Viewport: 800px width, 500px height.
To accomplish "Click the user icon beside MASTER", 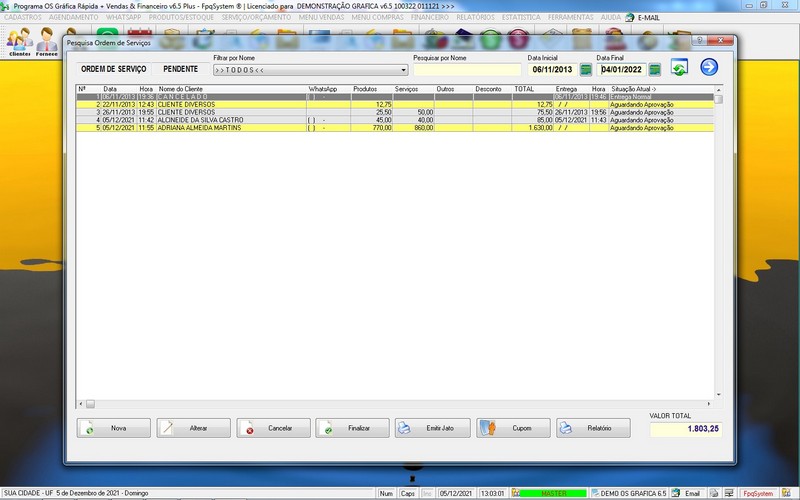I will coord(516,493).
